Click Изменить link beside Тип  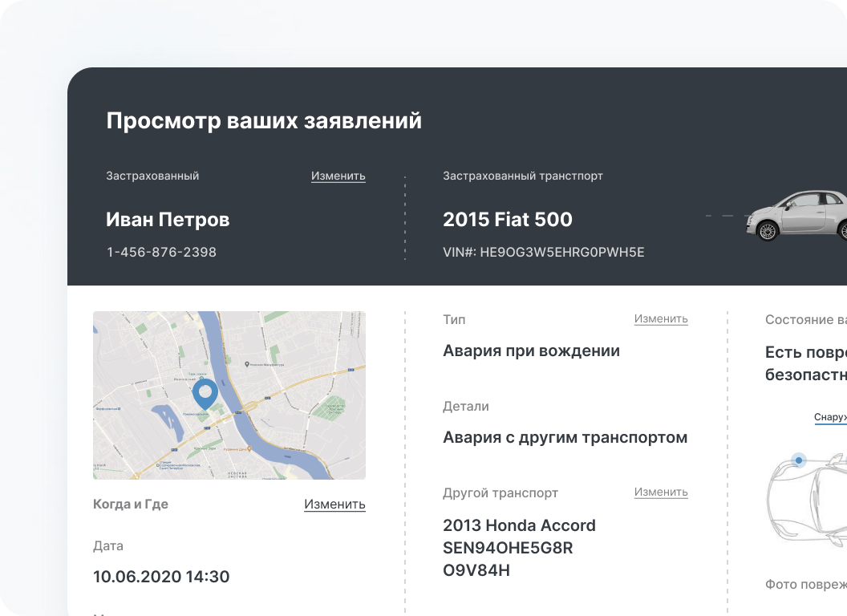(x=661, y=318)
